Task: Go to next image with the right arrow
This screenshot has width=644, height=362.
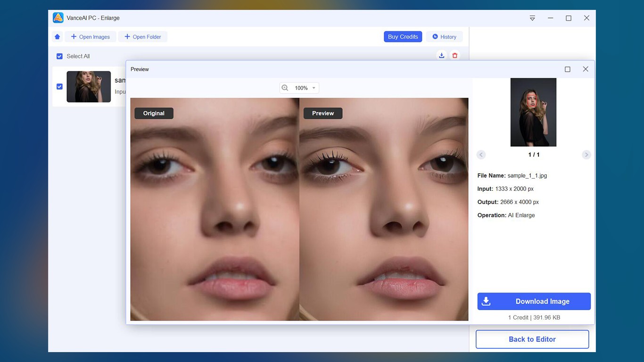Action: (x=586, y=155)
